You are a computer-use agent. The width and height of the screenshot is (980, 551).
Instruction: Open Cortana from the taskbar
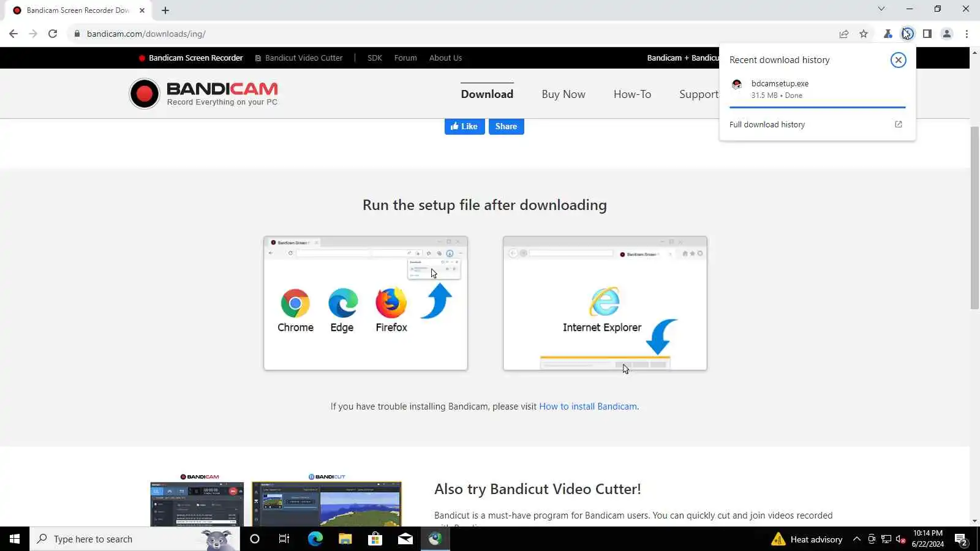[x=255, y=539]
